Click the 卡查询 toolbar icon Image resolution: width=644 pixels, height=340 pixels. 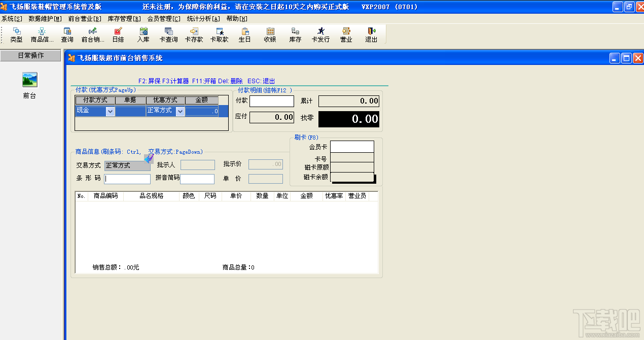tap(169, 35)
